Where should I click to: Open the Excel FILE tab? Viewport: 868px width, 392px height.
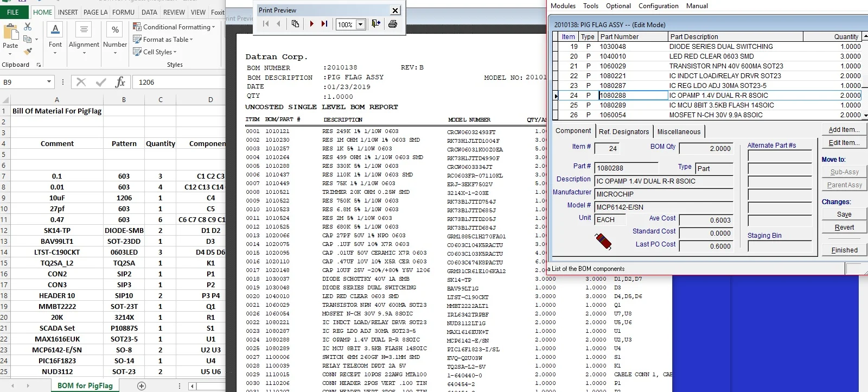click(x=13, y=12)
